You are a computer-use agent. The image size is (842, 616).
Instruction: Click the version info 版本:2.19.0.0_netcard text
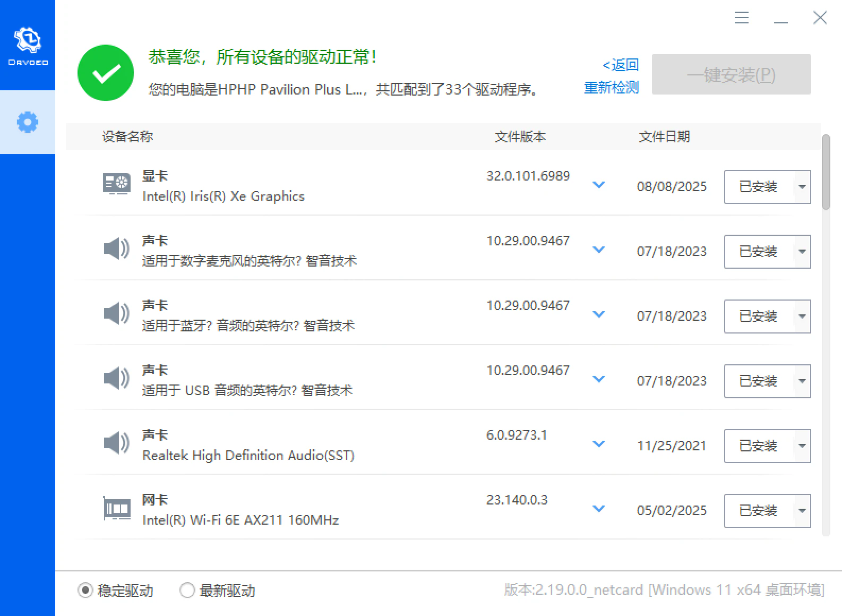pos(664,590)
